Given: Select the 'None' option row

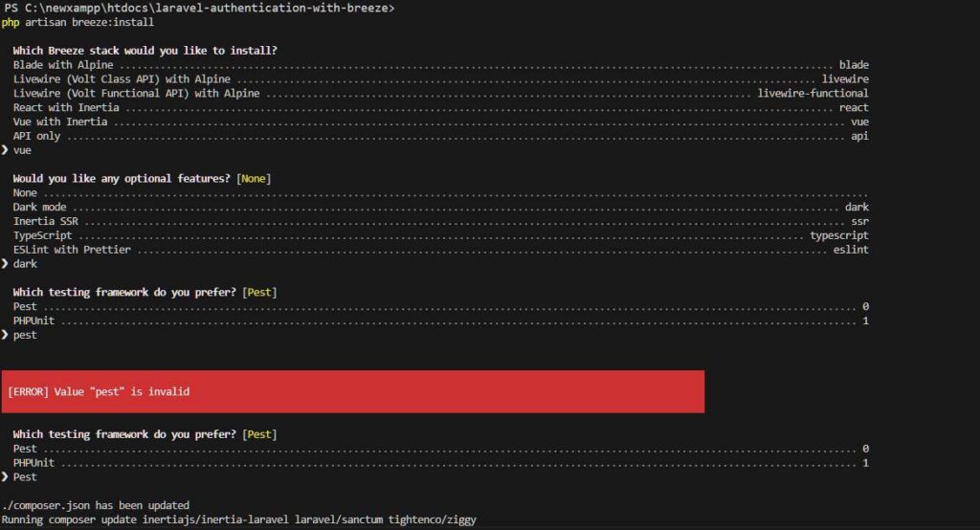Looking at the screenshot, I should (x=440, y=193).
